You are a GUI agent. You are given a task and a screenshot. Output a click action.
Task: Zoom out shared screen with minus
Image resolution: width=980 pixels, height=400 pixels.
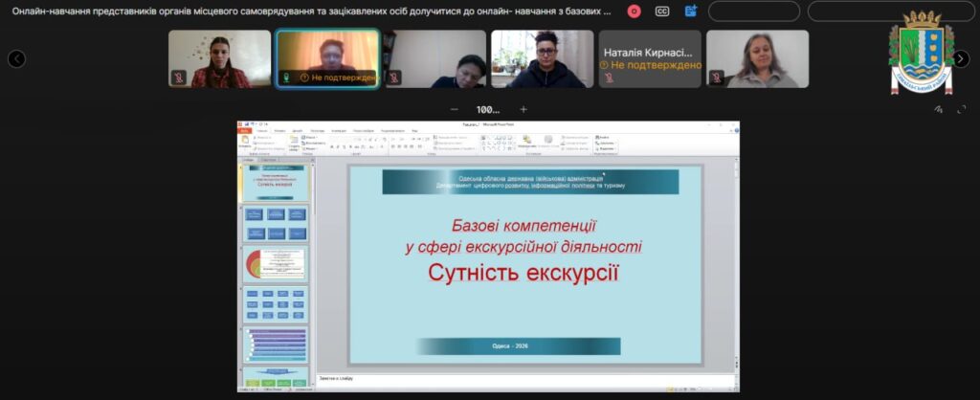click(455, 109)
